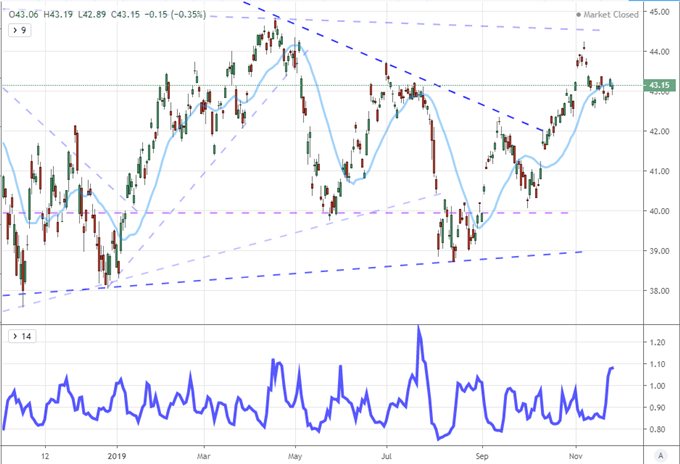The image size is (680, 464).
Task: Click the Market Closed status indicator
Action: (607, 15)
